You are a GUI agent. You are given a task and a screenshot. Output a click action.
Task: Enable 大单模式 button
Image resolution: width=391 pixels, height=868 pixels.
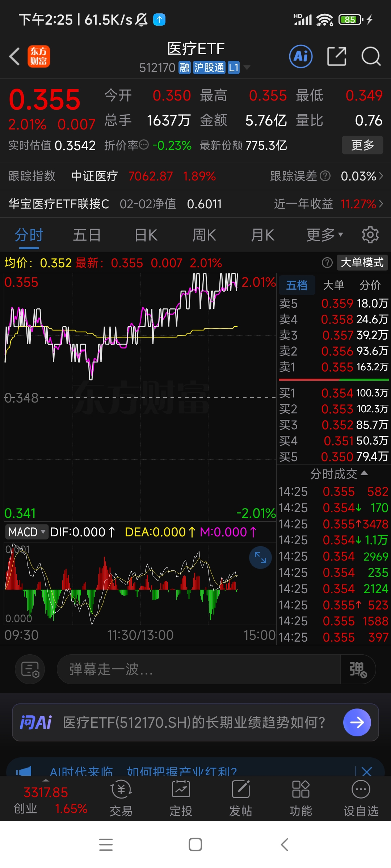click(362, 263)
